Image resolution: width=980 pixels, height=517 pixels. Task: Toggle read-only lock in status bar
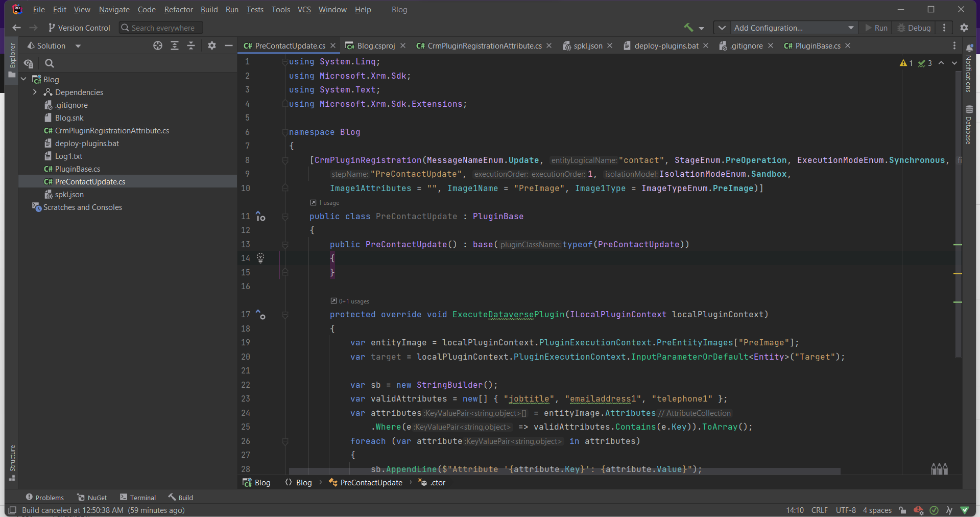tap(903, 510)
